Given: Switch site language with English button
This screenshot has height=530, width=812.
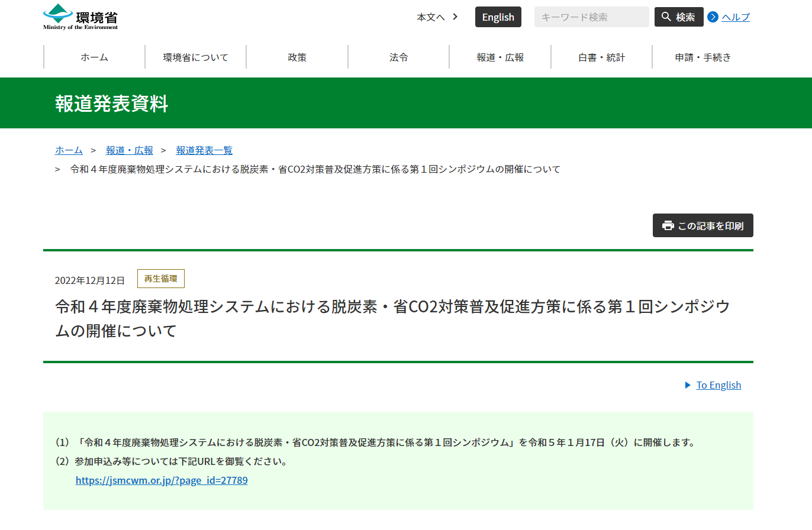Looking at the screenshot, I should coord(498,17).
